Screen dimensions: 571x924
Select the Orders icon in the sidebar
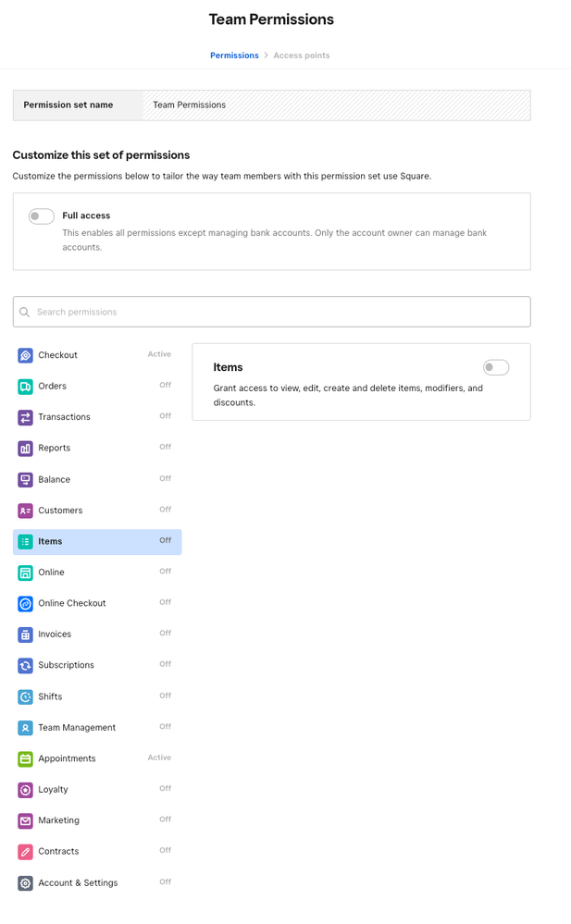click(x=24, y=386)
